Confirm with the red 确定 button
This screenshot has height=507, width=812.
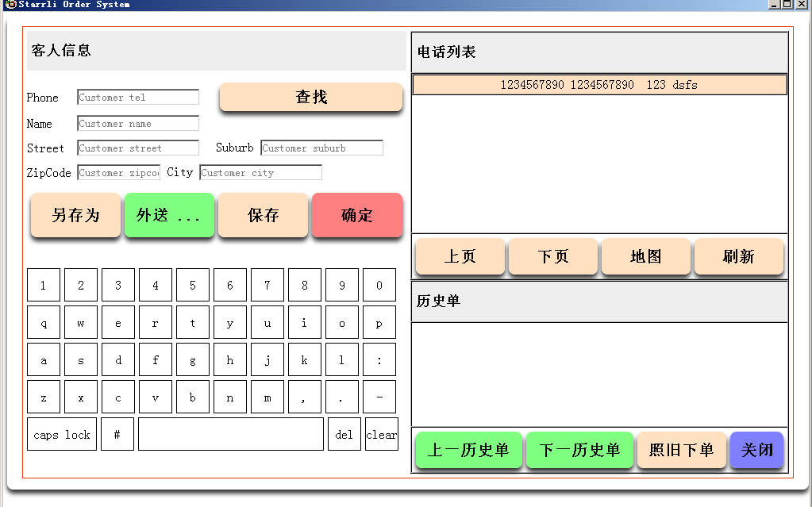coord(357,215)
